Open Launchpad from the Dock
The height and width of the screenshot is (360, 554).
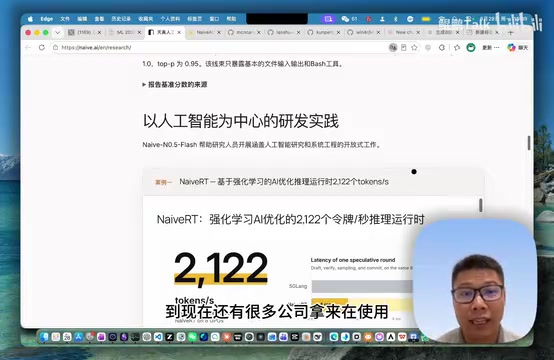[x=56, y=337]
